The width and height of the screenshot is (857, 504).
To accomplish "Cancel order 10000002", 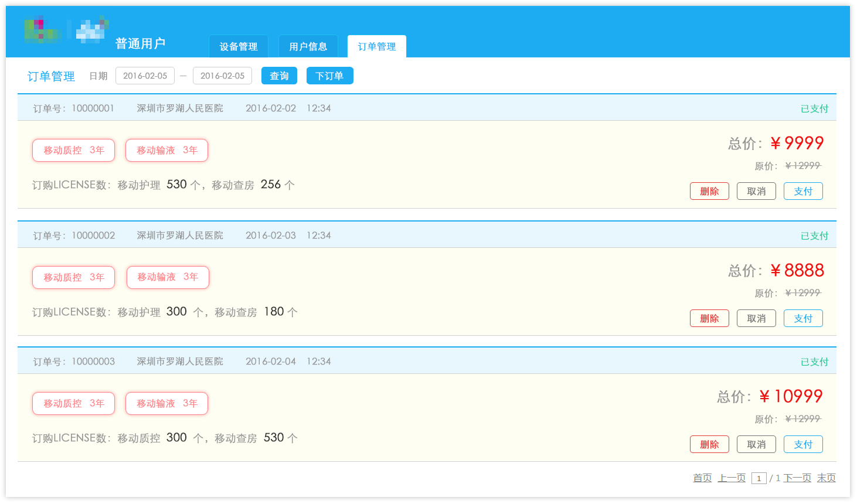I will (x=756, y=318).
